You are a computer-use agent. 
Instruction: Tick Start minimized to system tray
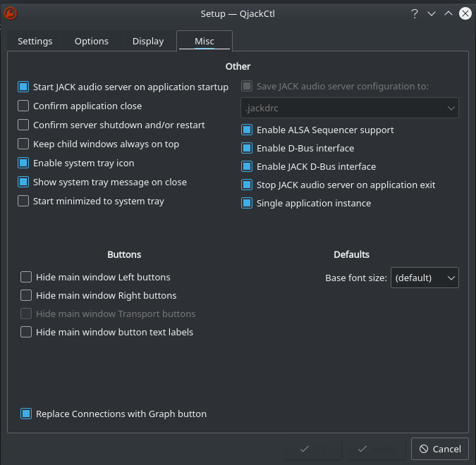click(x=23, y=201)
